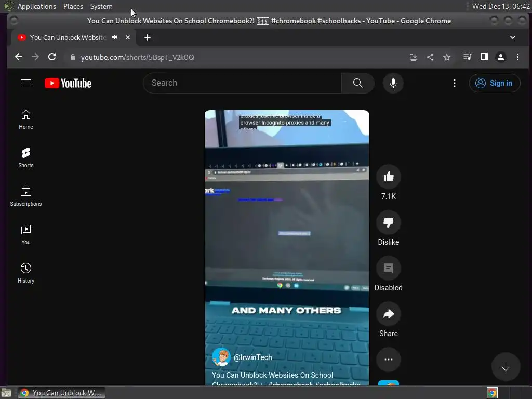Image resolution: width=532 pixels, height=399 pixels.
Task: Open Shorts in the sidebar
Action: [26, 158]
